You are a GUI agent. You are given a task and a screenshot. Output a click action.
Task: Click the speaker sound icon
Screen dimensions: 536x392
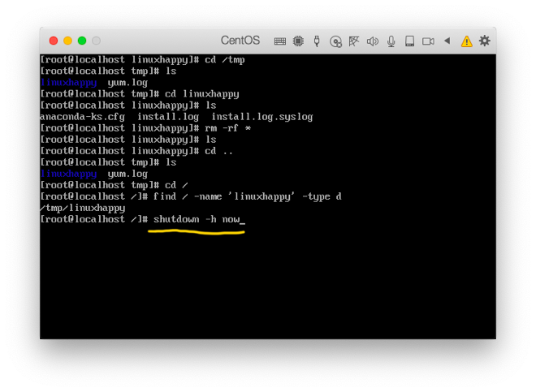372,41
